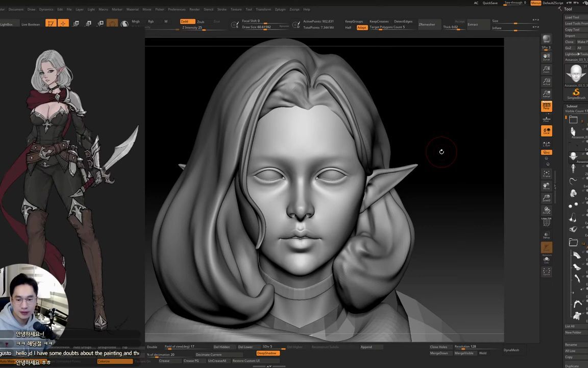This screenshot has height=368, width=588.
Task: Select the Move gizmo mode icon
Action: tap(76, 24)
